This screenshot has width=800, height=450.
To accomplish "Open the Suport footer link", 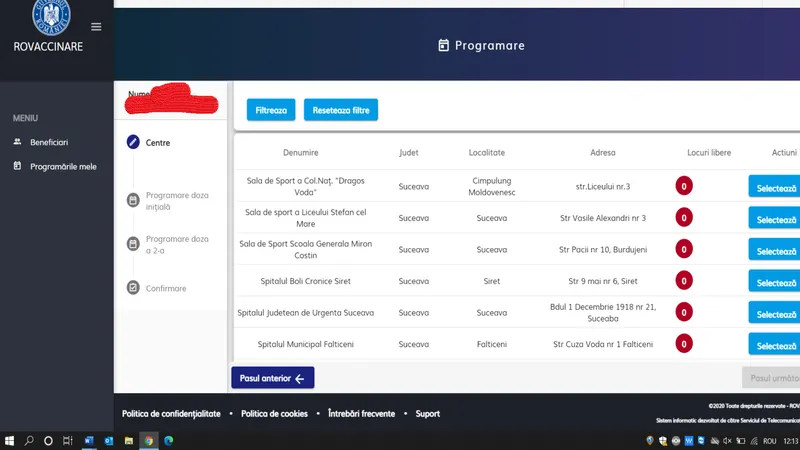I will click(427, 414).
